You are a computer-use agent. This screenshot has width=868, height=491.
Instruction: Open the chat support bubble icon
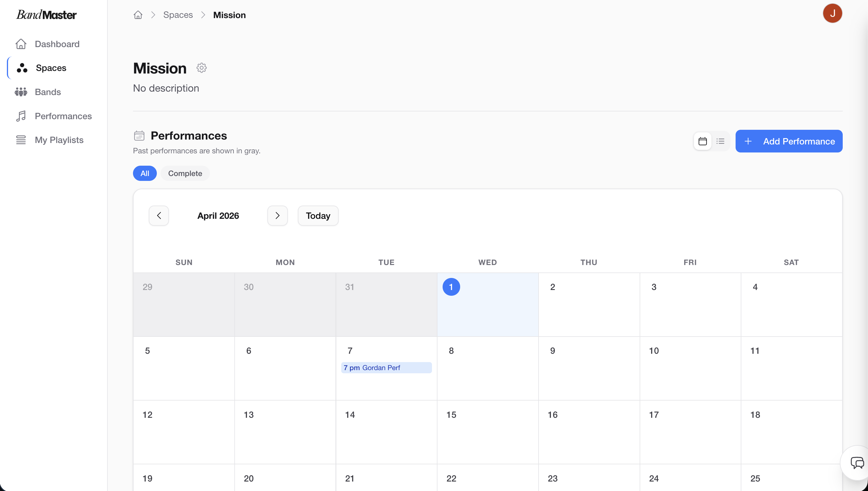coord(857,462)
